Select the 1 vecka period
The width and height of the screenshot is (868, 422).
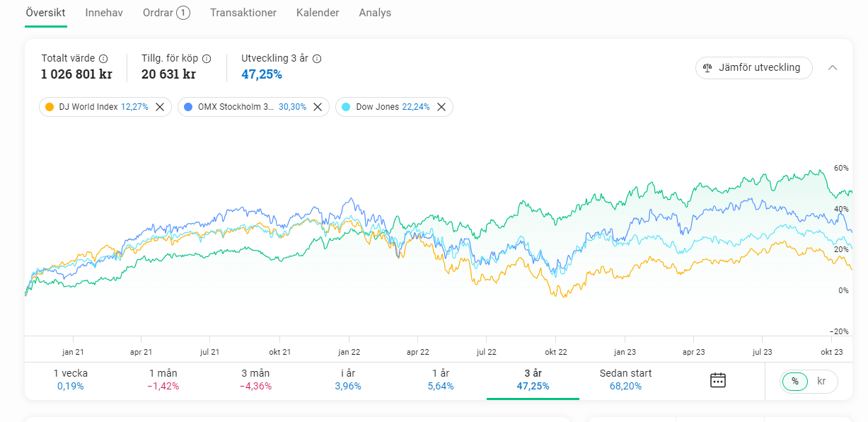point(71,380)
